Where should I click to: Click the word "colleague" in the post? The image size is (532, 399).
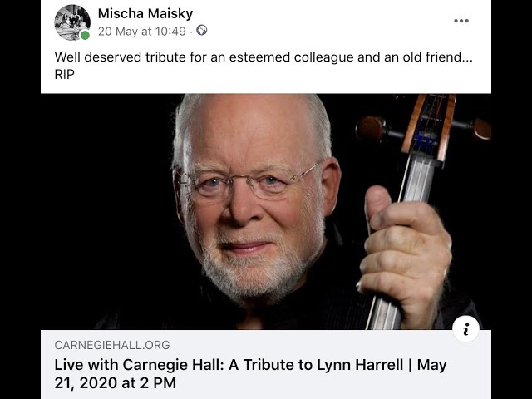click(x=328, y=57)
